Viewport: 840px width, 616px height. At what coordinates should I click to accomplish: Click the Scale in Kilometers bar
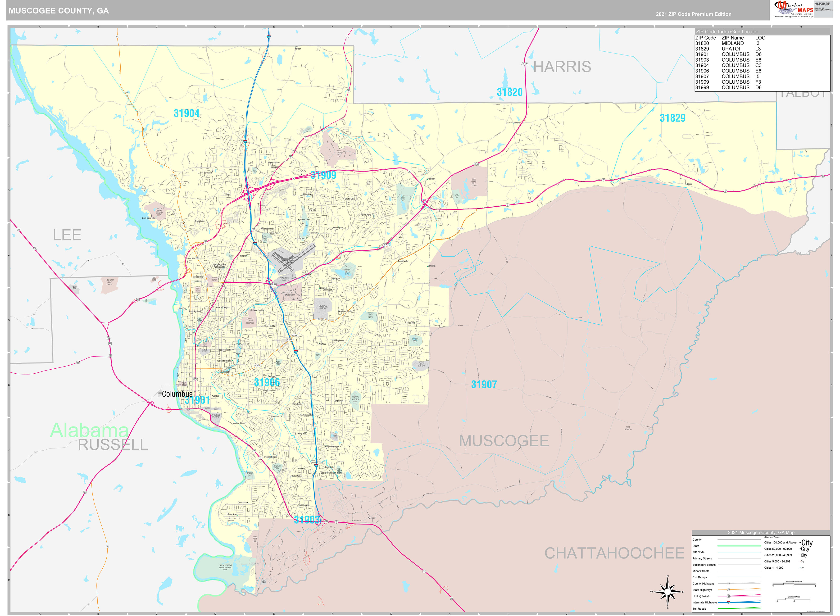pos(794,584)
